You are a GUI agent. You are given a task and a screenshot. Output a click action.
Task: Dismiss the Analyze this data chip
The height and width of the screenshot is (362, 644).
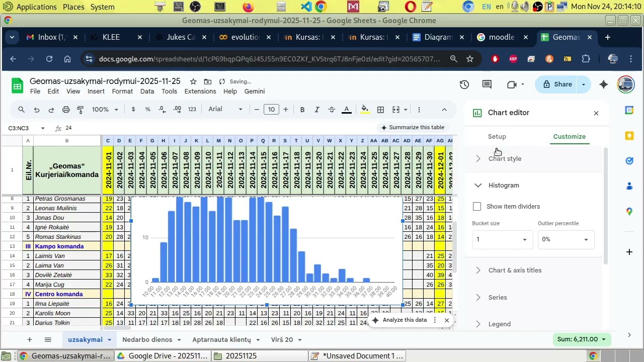click(x=447, y=320)
